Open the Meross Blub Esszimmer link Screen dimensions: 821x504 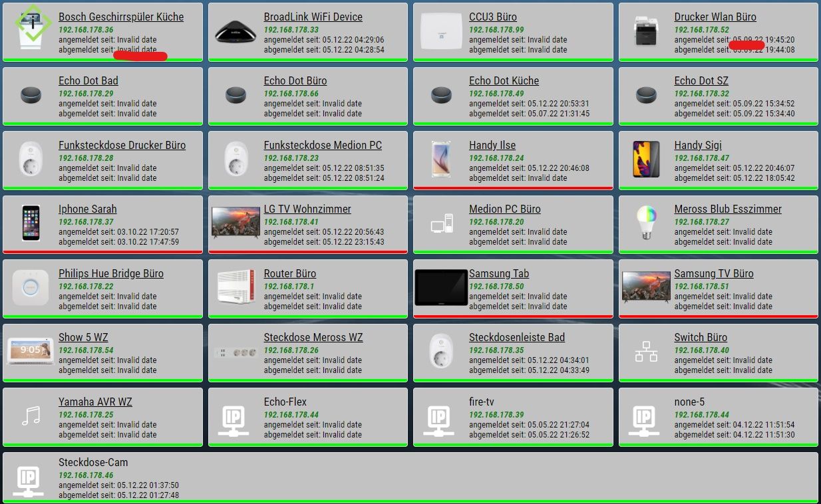(727, 209)
